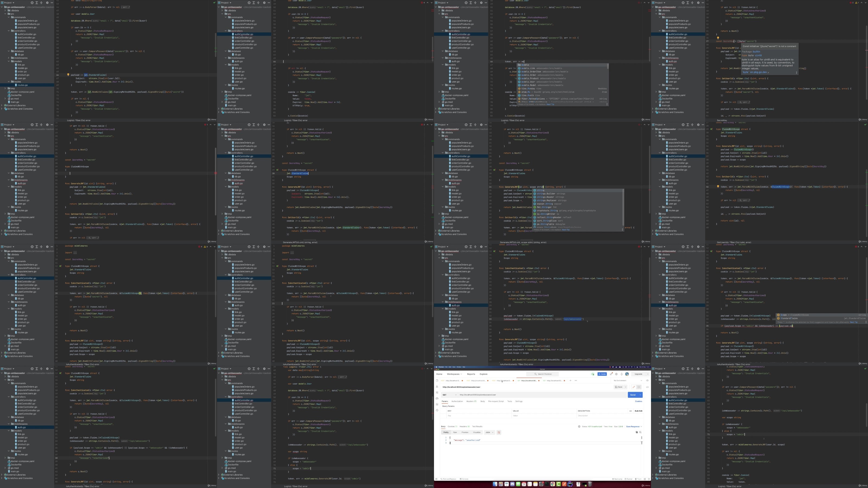Screen dimensions: 868x488
Task: Click the green sync cloud icon in Postman
Action: 593,374
